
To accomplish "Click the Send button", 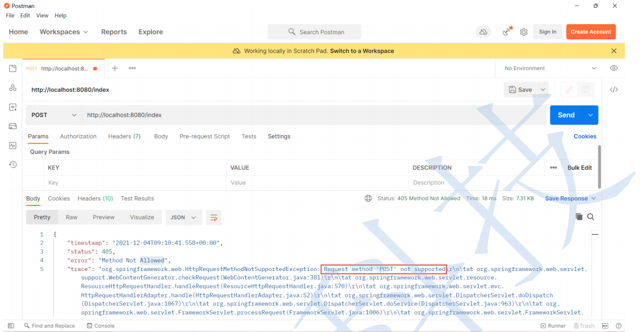I will pos(566,115).
